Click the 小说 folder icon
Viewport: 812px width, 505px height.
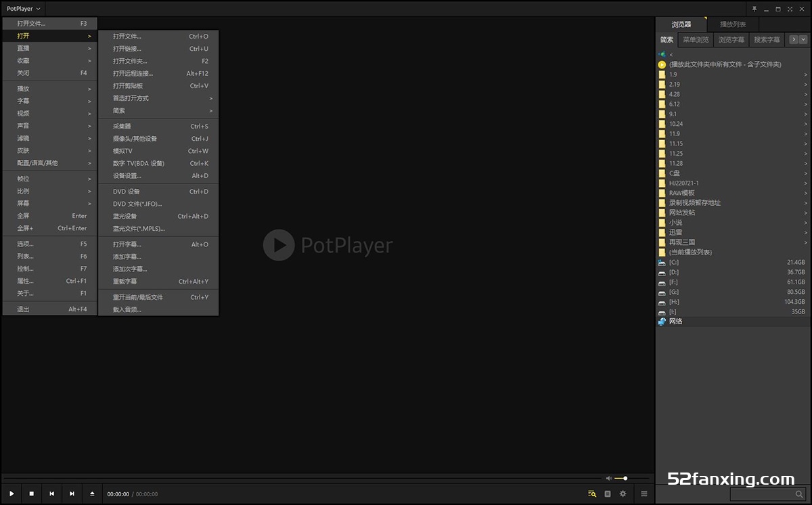662,222
